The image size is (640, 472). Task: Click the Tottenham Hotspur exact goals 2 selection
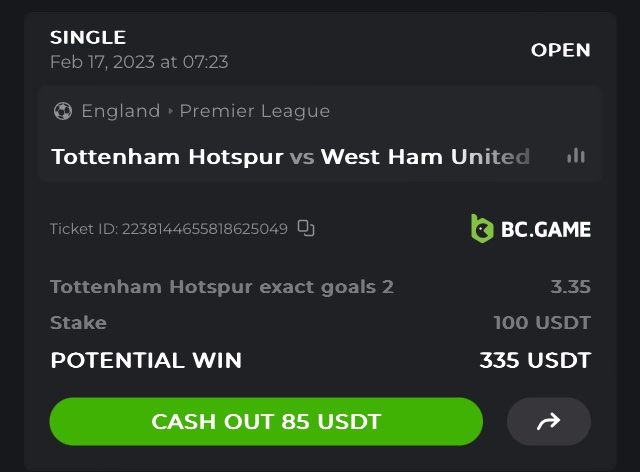(221, 287)
